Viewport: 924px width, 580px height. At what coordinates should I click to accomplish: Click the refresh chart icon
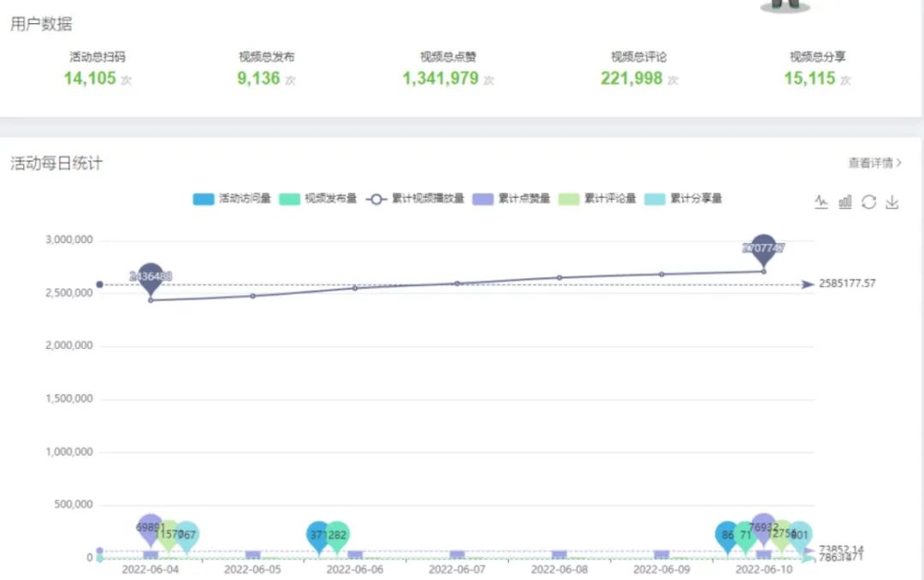(x=868, y=200)
